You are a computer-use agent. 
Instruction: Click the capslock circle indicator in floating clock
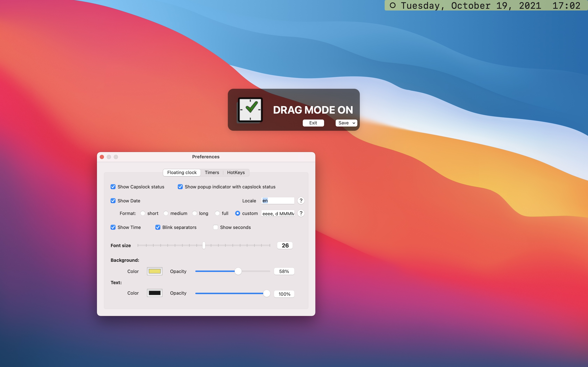(393, 5)
